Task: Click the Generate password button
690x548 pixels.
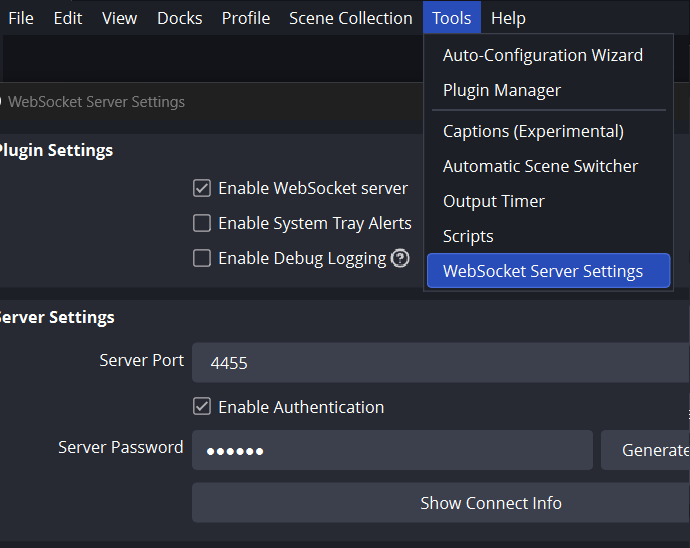Action: coord(646,450)
